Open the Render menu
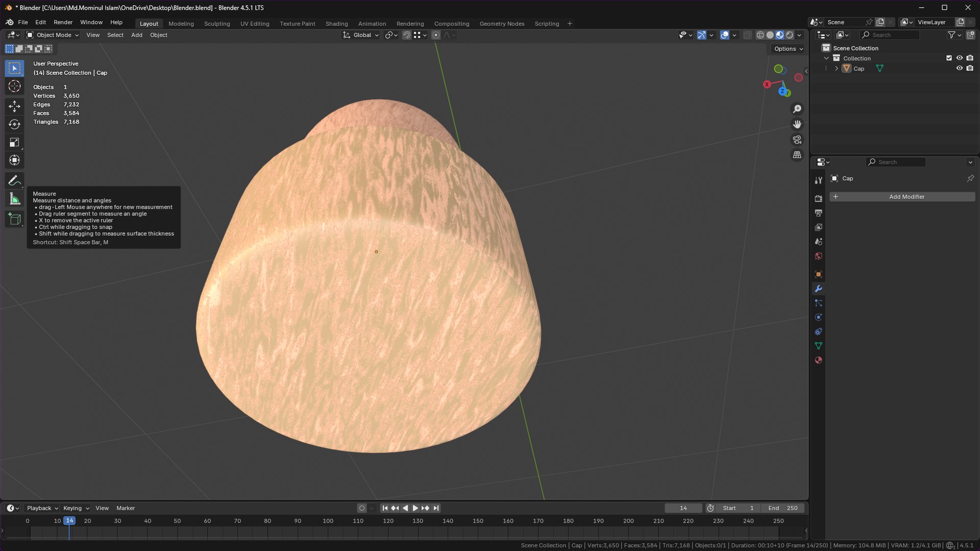The width and height of the screenshot is (980, 551). [x=63, y=22]
